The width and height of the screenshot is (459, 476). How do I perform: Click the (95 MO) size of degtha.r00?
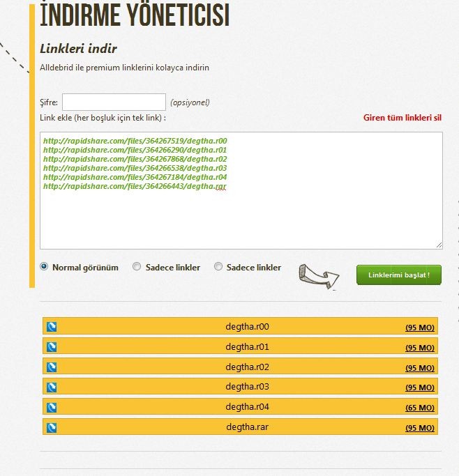pos(420,328)
